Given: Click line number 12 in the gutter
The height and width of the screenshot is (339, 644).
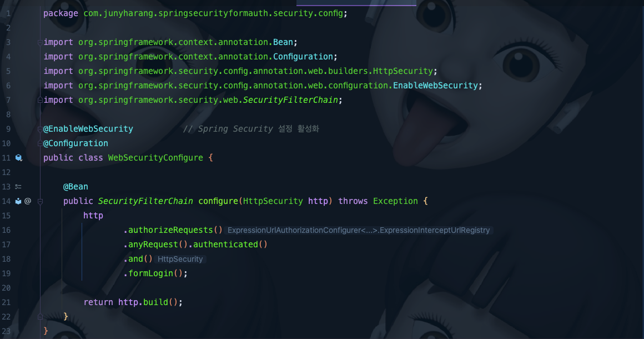Looking at the screenshot, I should [x=6, y=172].
